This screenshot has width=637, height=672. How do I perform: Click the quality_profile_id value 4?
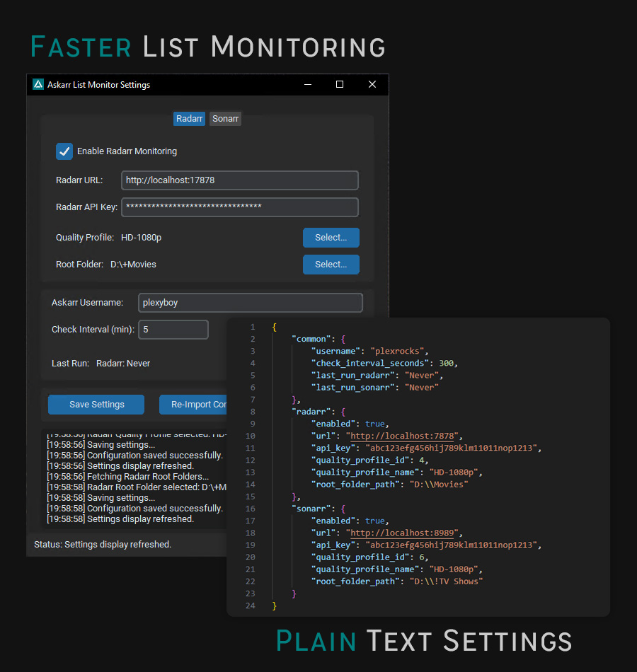(422, 460)
